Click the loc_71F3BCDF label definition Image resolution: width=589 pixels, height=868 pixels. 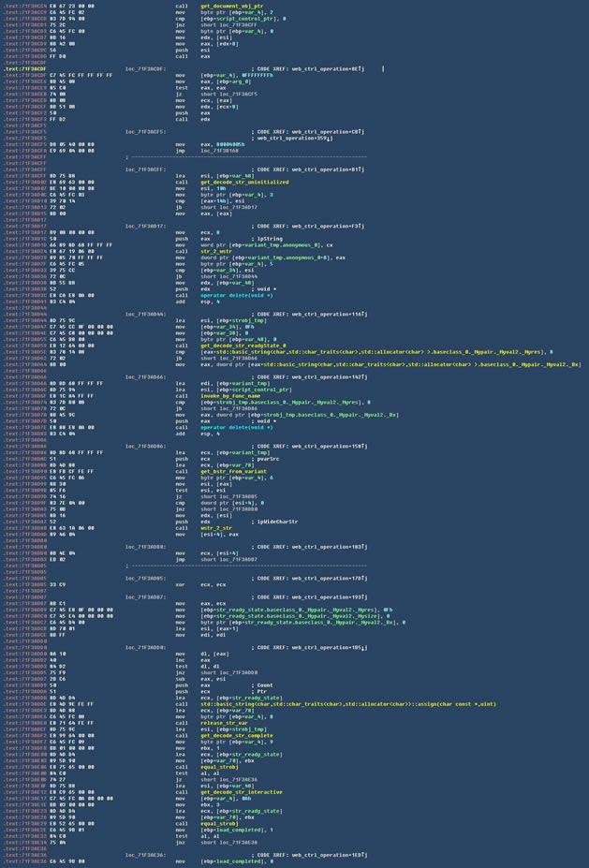point(144,68)
